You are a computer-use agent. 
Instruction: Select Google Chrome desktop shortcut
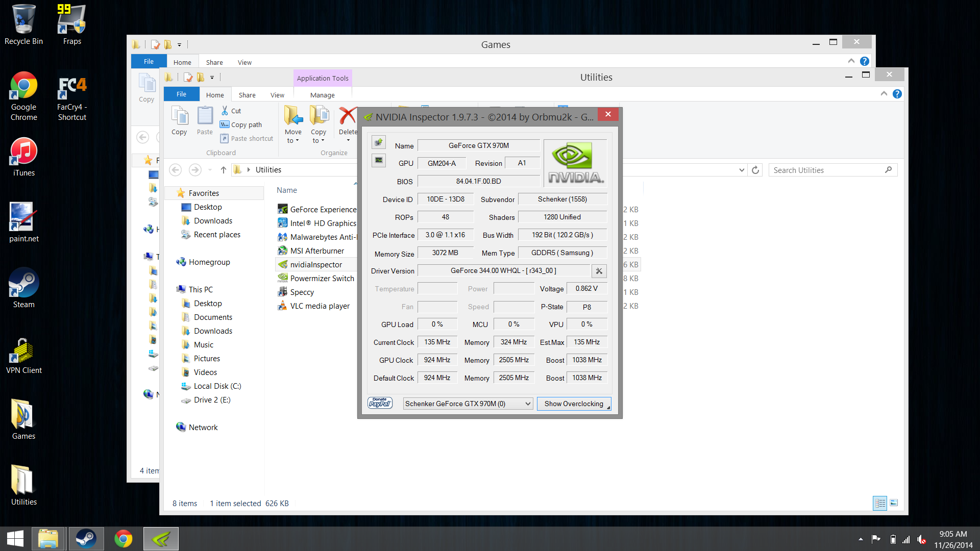[23, 97]
